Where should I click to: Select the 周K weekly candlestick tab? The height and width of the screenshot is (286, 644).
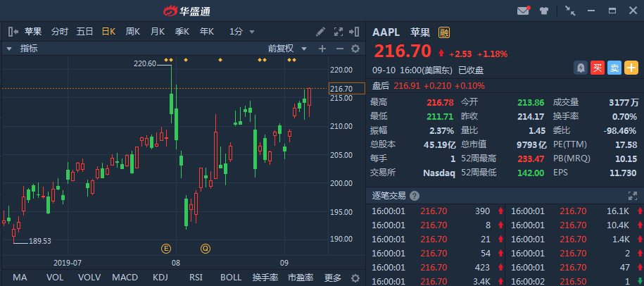(133, 32)
